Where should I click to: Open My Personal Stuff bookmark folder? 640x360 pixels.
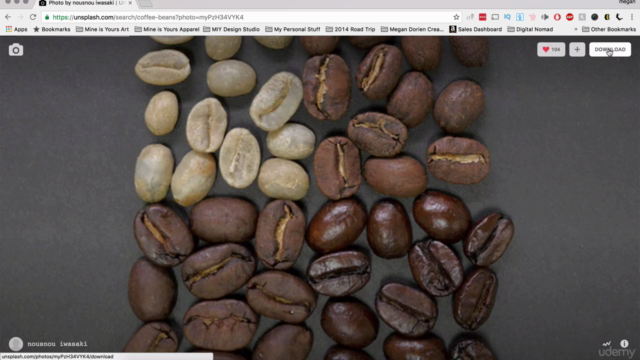[x=293, y=29]
